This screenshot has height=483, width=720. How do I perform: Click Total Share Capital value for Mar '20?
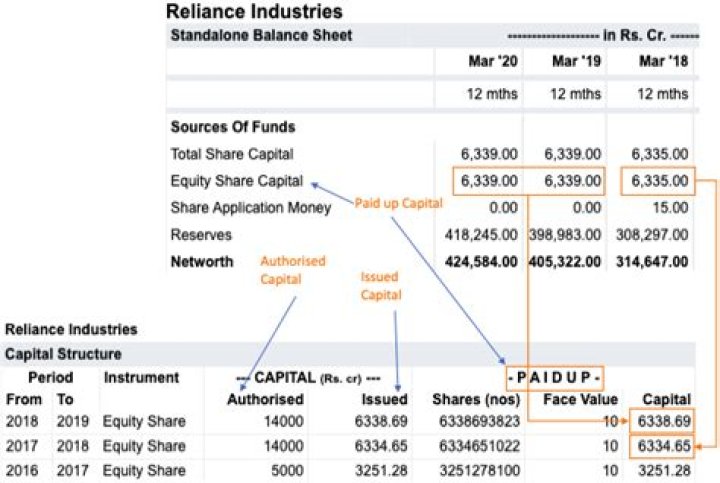coord(489,154)
